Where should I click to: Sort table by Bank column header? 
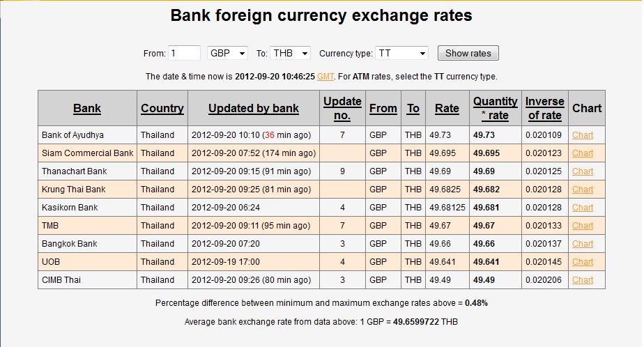(87, 109)
